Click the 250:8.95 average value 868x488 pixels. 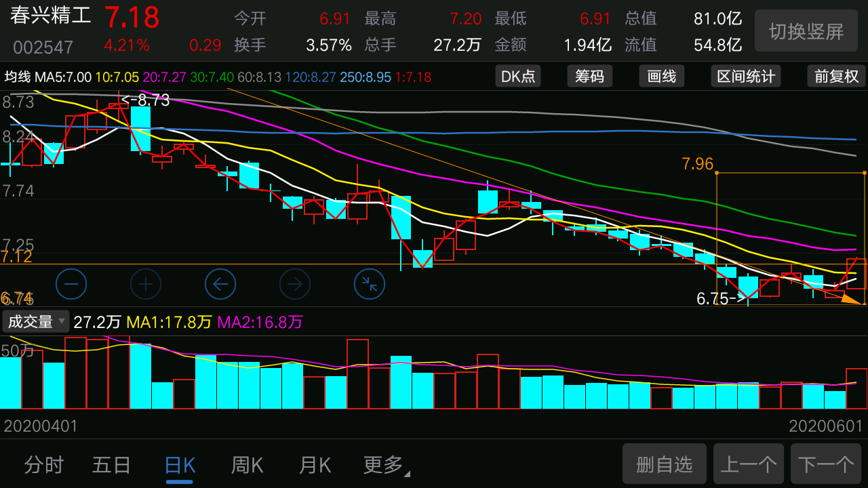[366, 77]
